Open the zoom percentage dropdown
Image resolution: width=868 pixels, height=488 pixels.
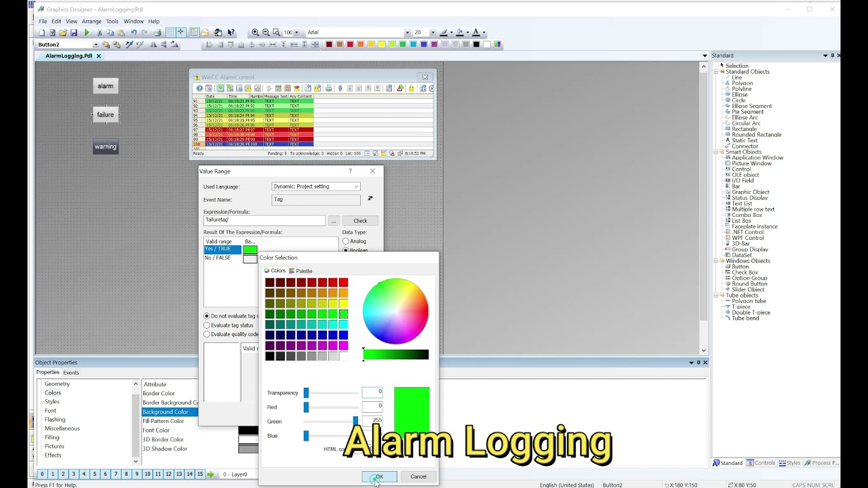pos(297,33)
